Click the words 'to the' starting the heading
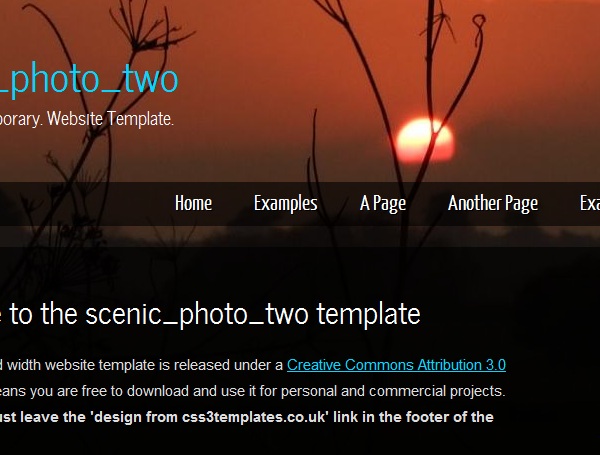The height and width of the screenshot is (455, 600). pyautogui.click(x=43, y=314)
